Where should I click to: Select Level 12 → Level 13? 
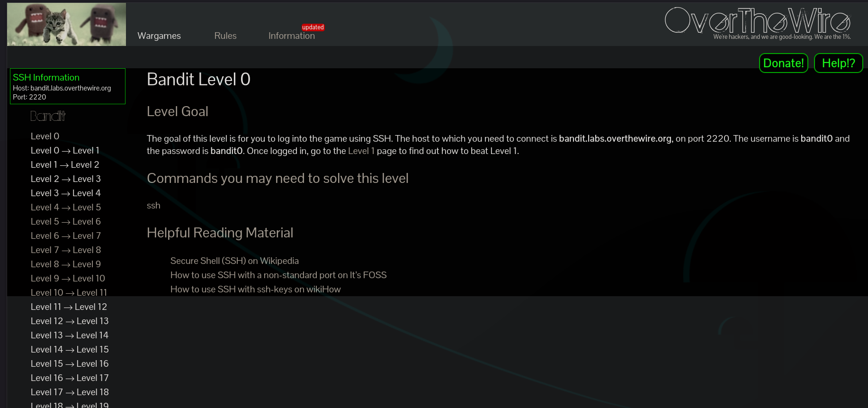pyautogui.click(x=70, y=321)
